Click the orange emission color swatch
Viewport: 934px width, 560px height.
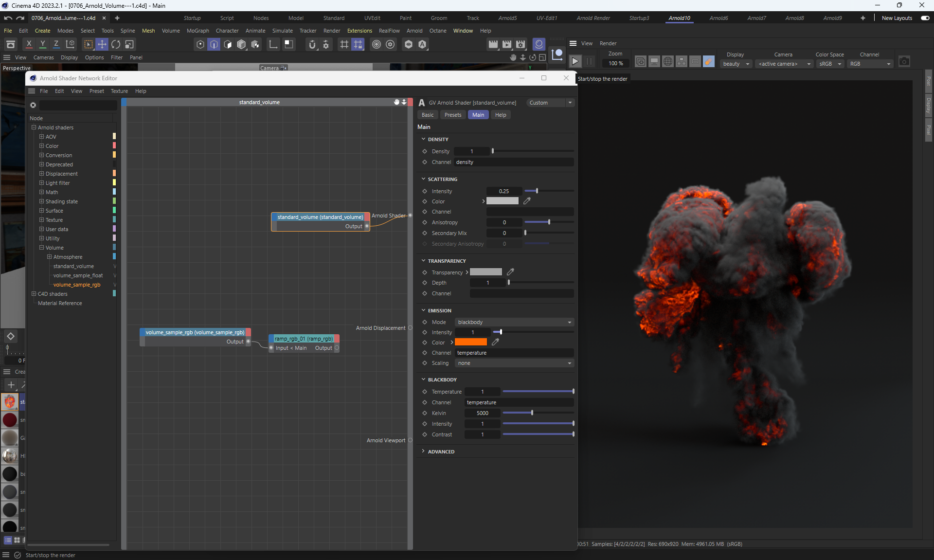[x=470, y=343]
